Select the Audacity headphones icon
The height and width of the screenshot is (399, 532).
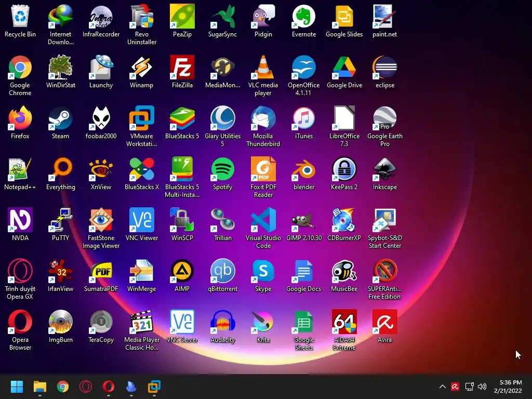(222, 322)
